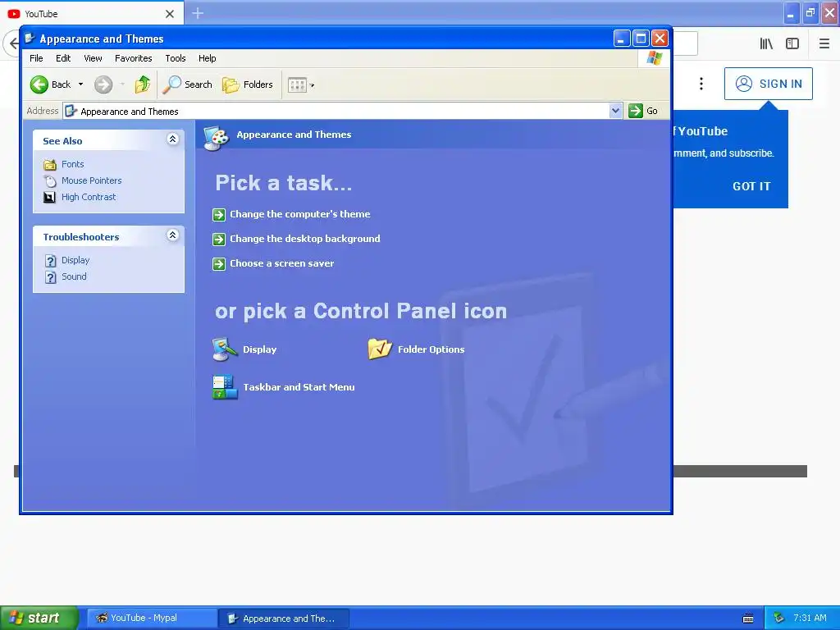Switch to YouTube - Mypal taskbar button
The width and height of the screenshot is (840, 630).
click(x=152, y=619)
